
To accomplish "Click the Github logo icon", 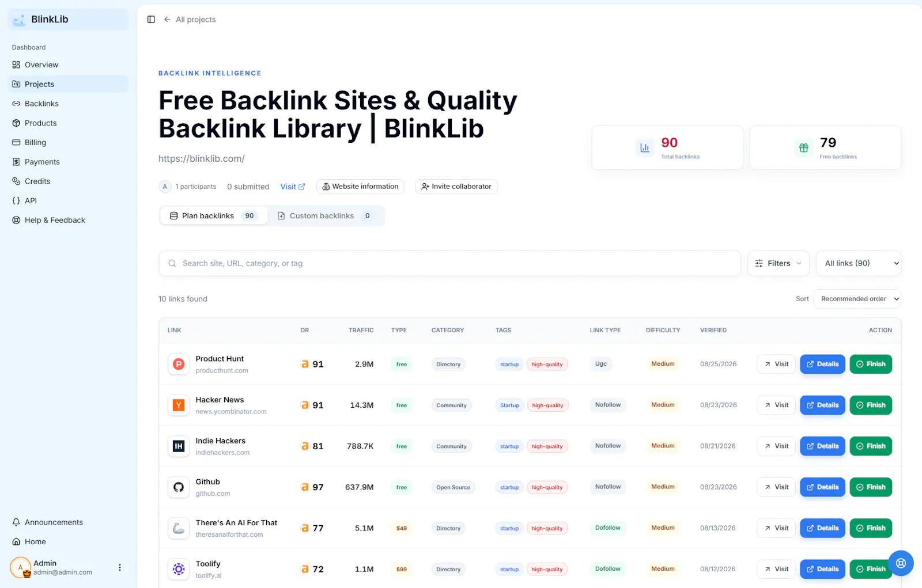I will pyautogui.click(x=179, y=487).
